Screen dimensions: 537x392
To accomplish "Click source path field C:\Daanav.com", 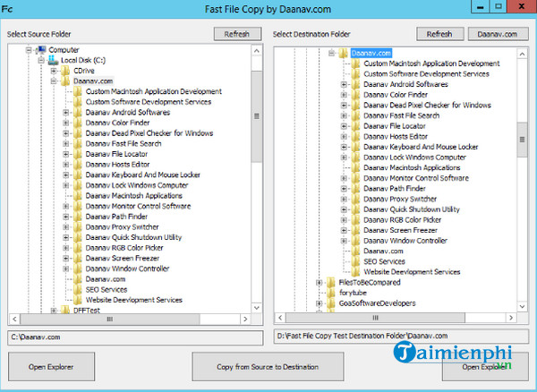I will (135, 337).
